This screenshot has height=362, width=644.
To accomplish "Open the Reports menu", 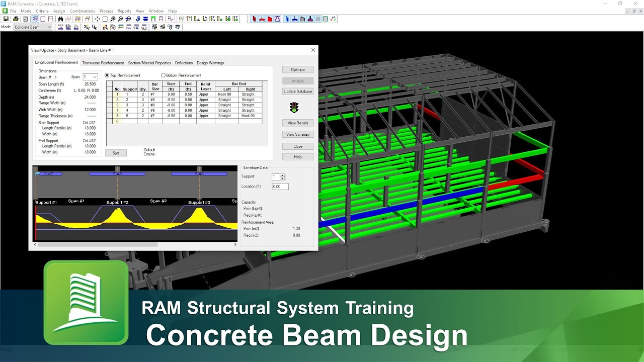I will coord(124,11).
